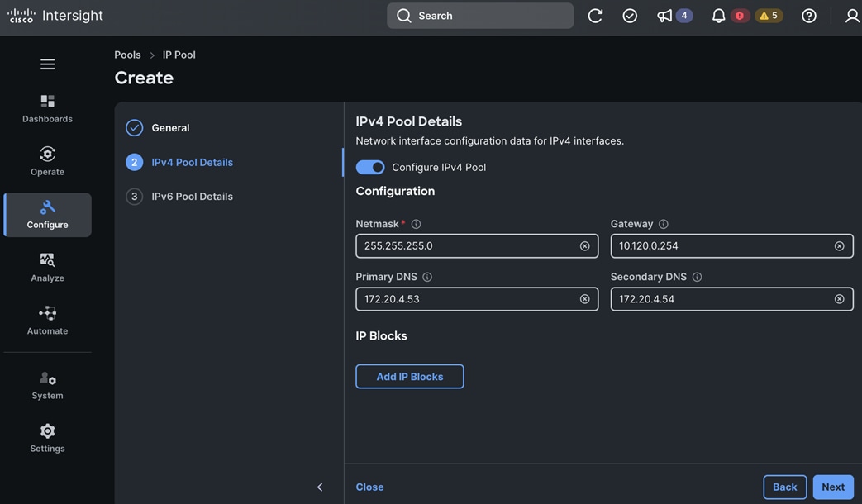Open the Analyze section
This screenshot has height=504, width=862.
click(x=47, y=268)
